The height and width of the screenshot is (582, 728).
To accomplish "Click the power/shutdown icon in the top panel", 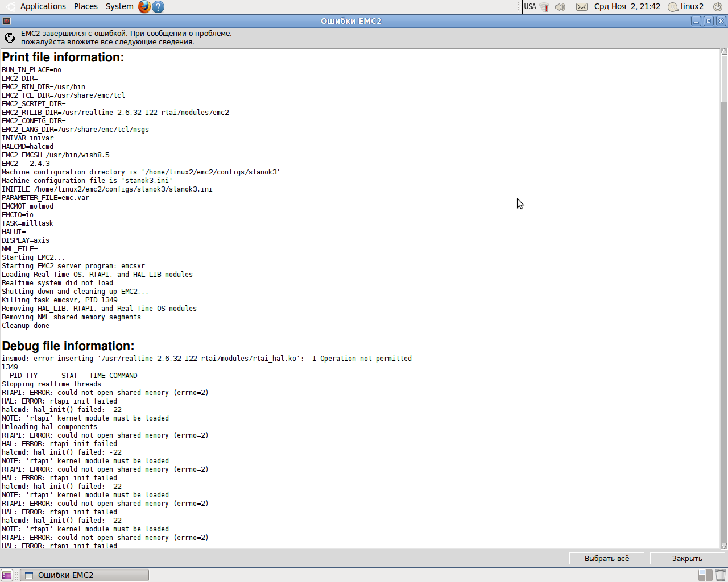I will pos(718,7).
